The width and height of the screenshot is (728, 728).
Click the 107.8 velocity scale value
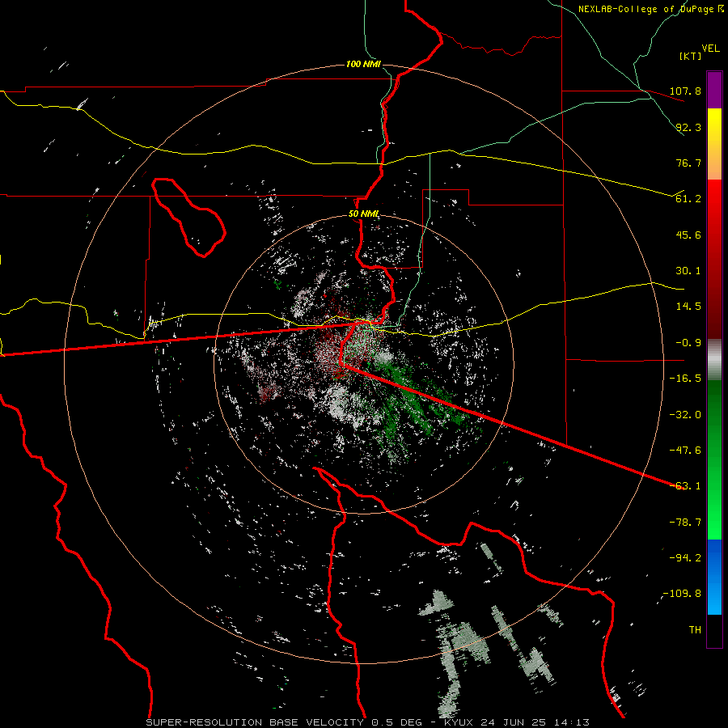pos(685,91)
